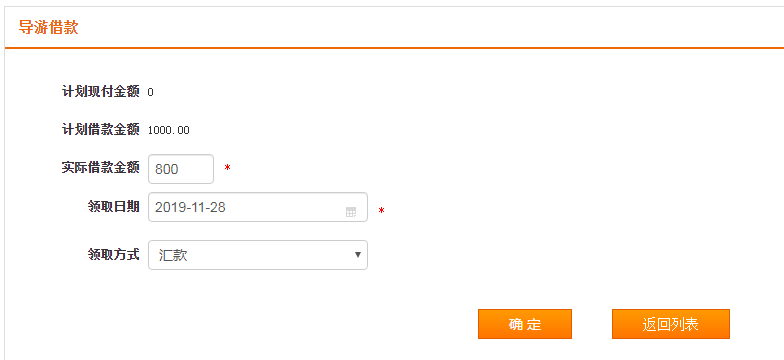The height and width of the screenshot is (360, 784).
Task: Click the orange divider under 导游借款
Action: click(x=394, y=48)
